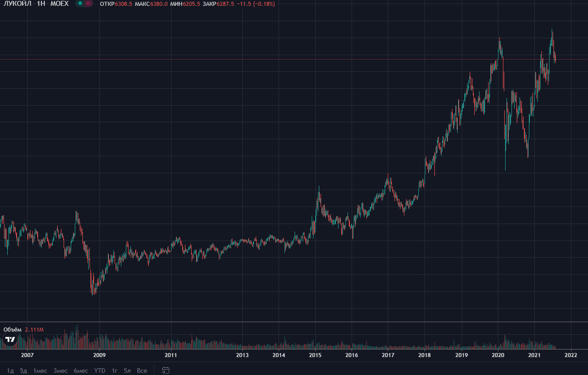Viewport: 588px width, 375px height.
Task: Click the ОТКР value 6308.5
Action: [123, 3]
